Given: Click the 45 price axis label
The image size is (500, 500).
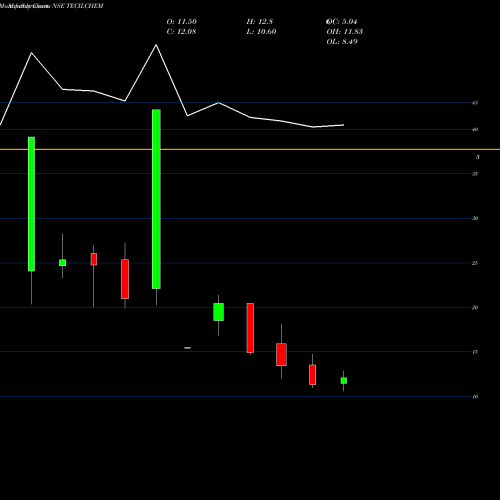Looking at the screenshot, I should pos(475,103).
